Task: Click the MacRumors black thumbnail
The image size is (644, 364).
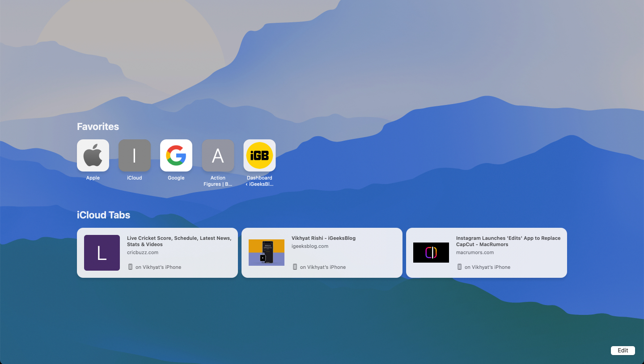Action: pyautogui.click(x=431, y=252)
